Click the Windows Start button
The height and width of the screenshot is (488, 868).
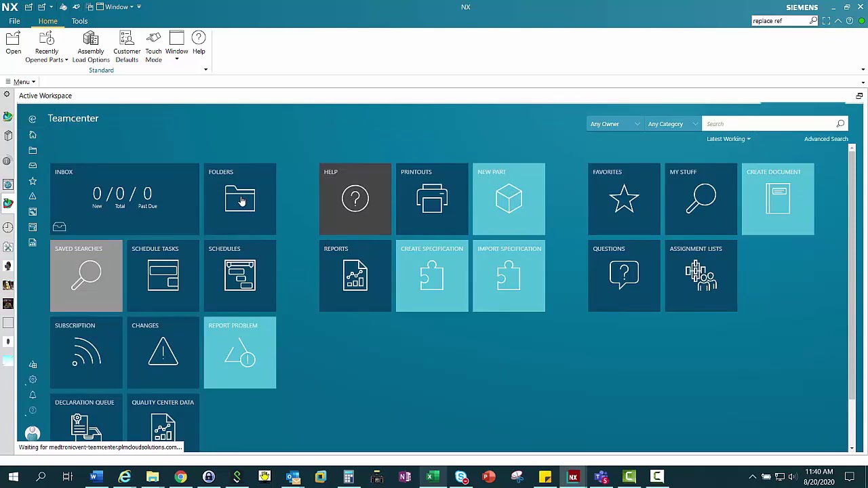[13, 476]
